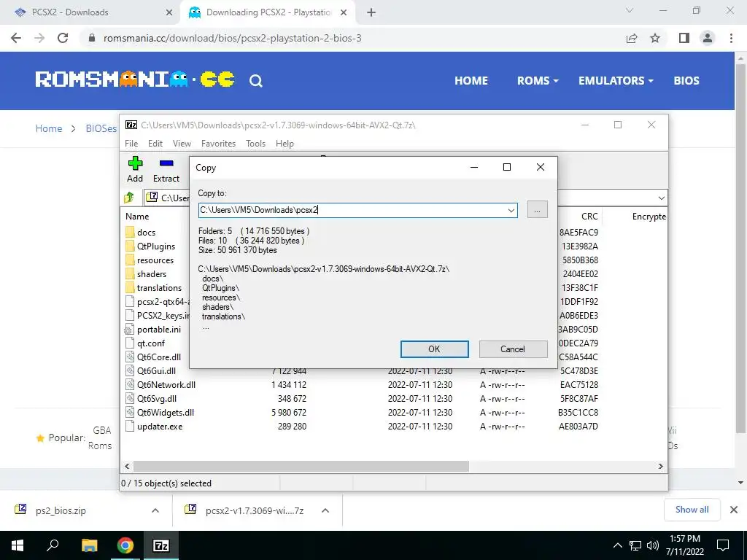Open the File menu in 7-Zip

131,144
